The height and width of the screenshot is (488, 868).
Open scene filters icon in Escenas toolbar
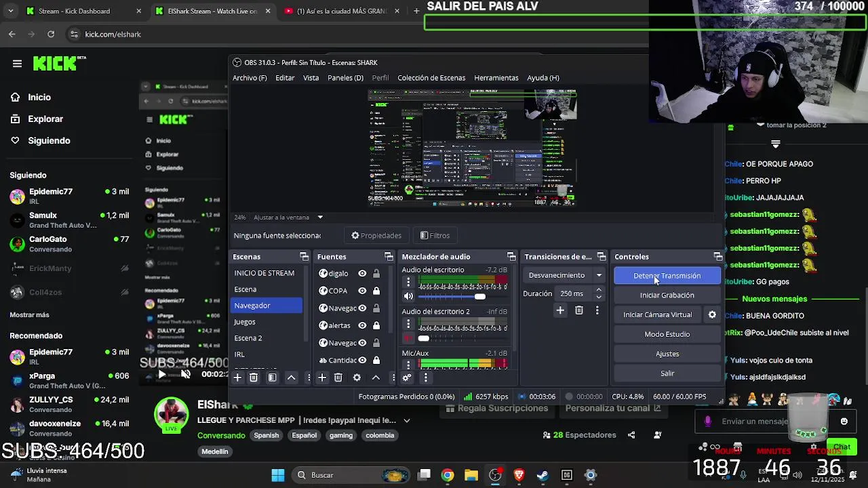point(272,378)
